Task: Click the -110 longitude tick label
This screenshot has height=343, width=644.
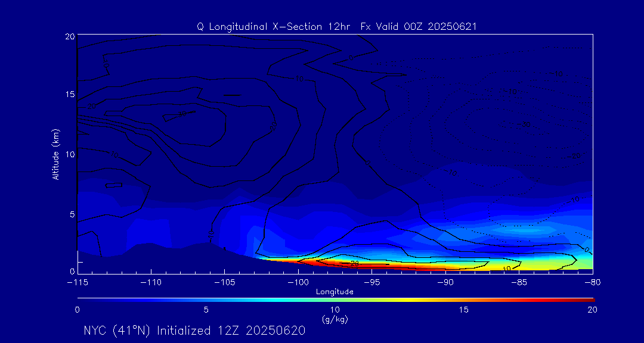Action: point(151,283)
